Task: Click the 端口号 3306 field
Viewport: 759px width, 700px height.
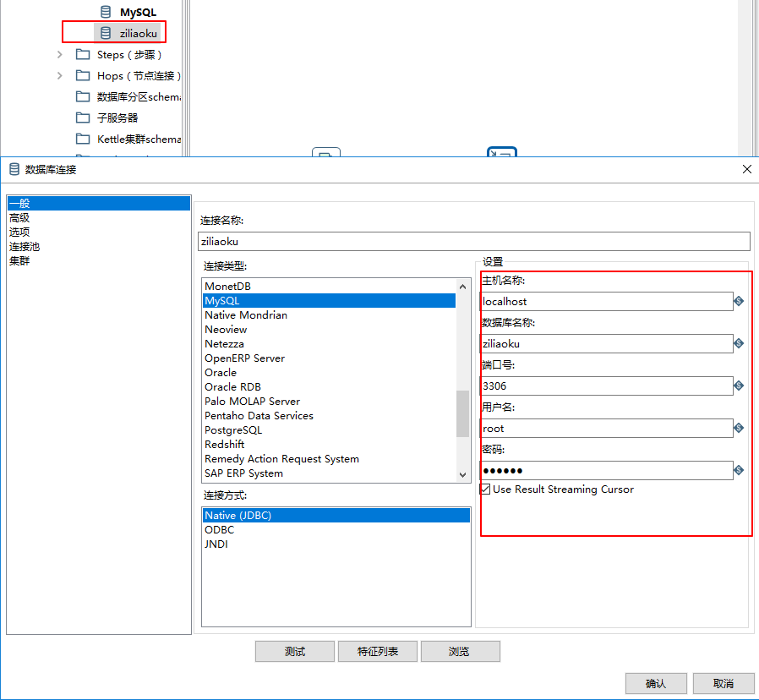Action: point(607,386)
